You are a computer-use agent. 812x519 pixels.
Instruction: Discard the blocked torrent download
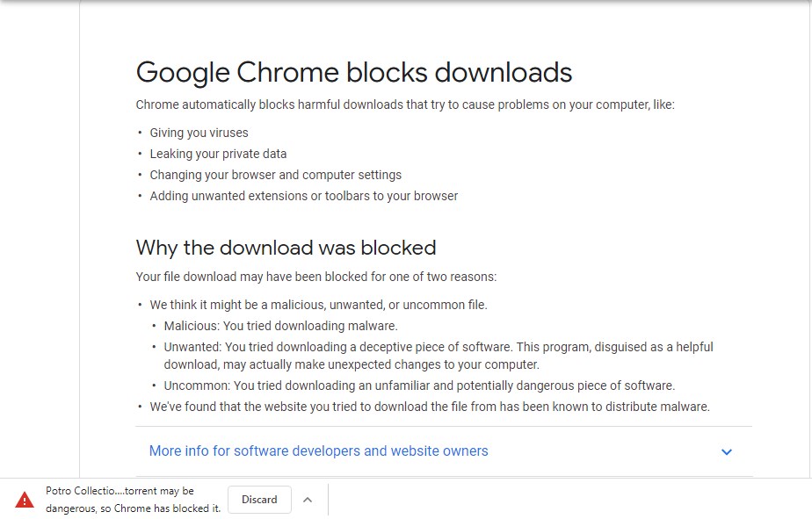coord(259,499)
